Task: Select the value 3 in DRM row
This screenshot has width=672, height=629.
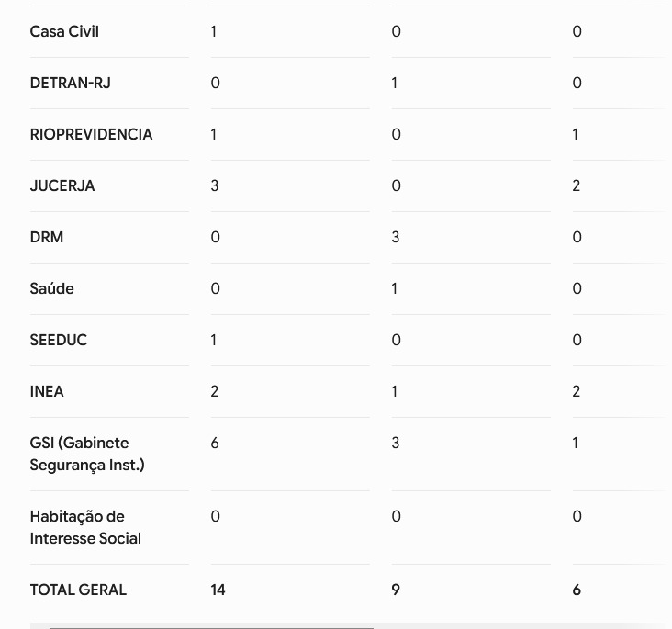Action: click(x=396, y=237)
